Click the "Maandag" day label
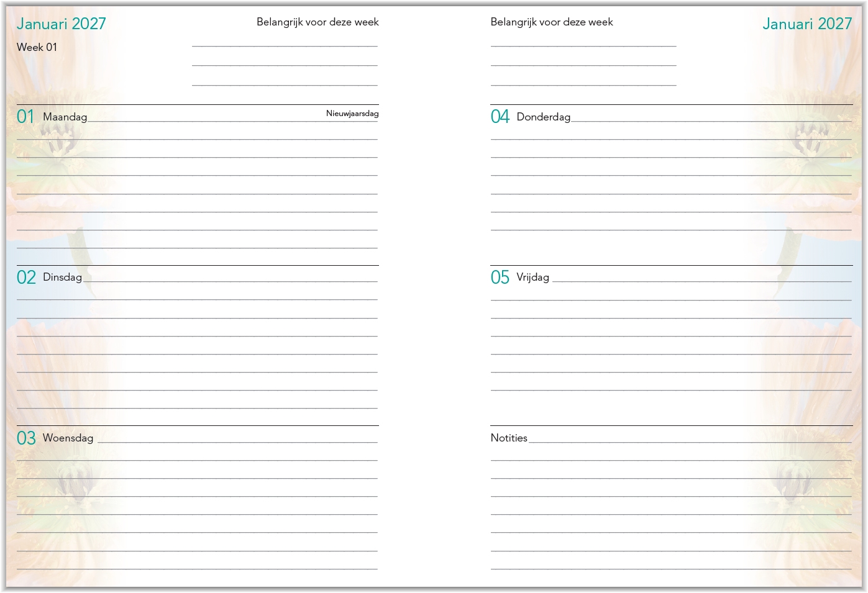 65,117
